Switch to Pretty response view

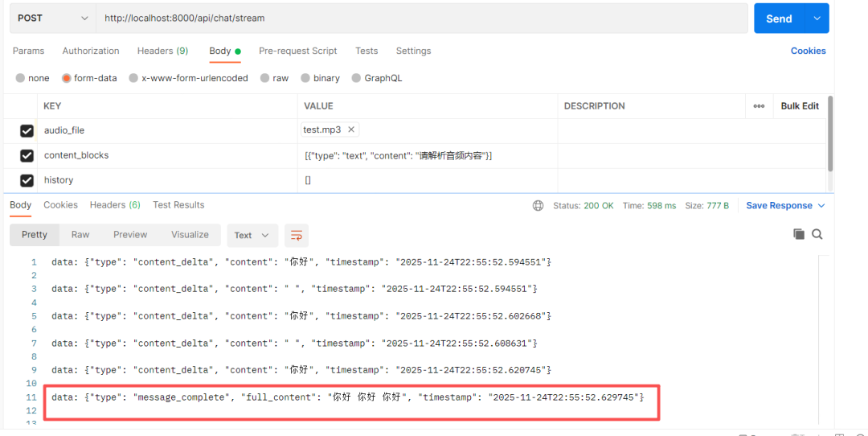35,235
